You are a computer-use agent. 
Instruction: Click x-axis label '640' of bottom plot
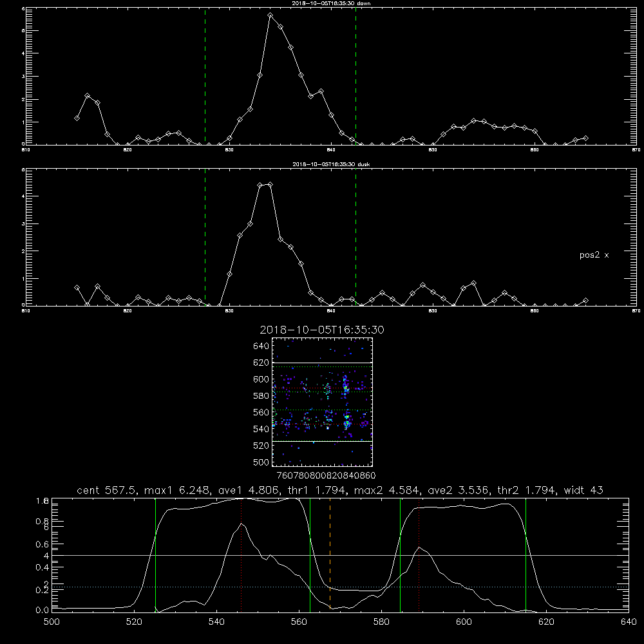629,622
